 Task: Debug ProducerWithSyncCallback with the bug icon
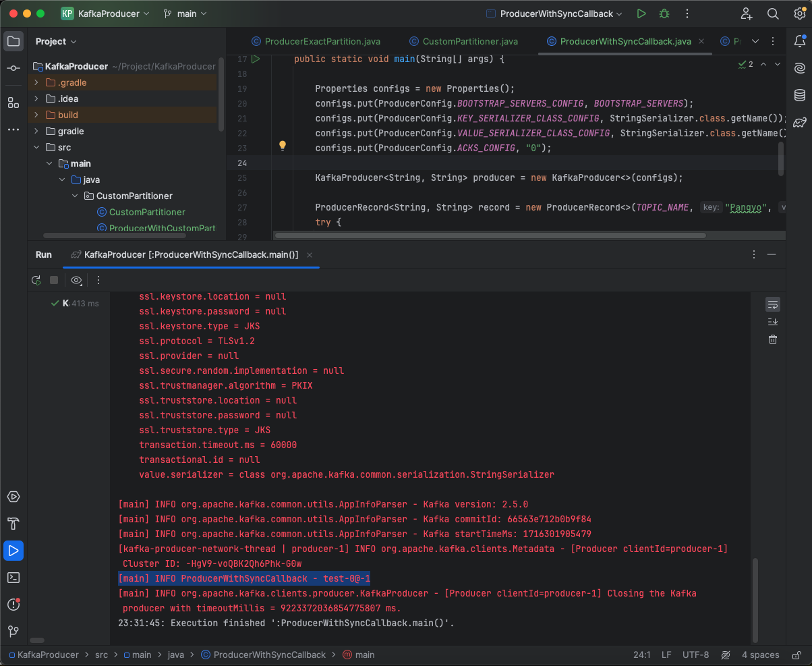pos(664,13)
